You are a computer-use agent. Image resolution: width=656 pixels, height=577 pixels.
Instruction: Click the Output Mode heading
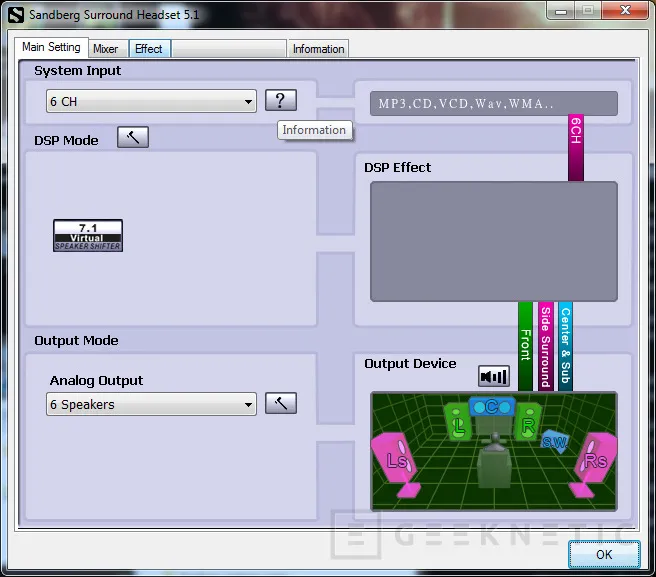[x=76, y=341]
